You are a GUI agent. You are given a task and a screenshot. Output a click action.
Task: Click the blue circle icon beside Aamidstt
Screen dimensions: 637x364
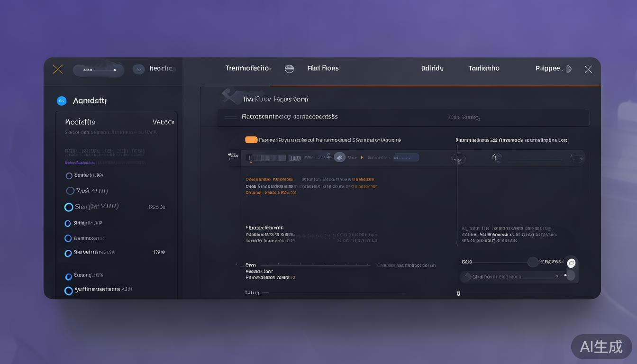[x=61, y=100]
